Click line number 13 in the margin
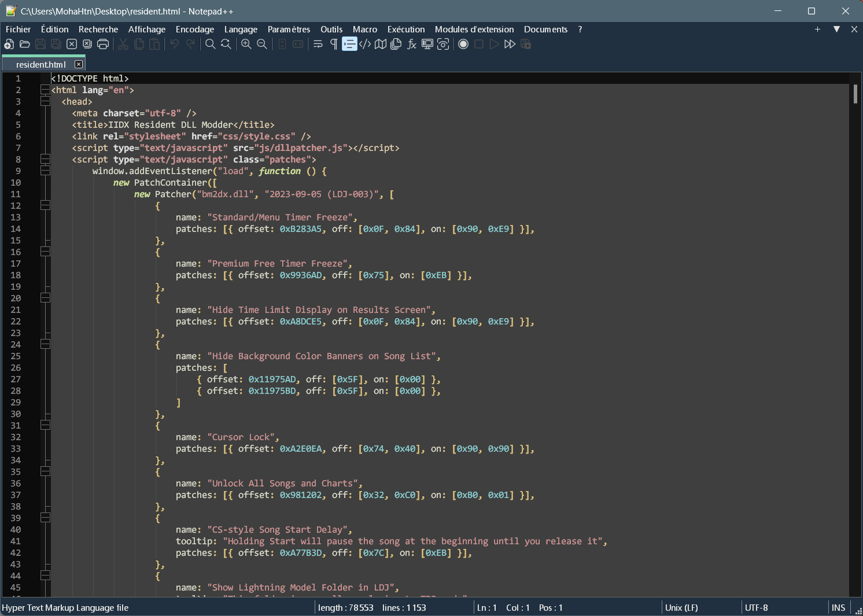 point(16,217)
